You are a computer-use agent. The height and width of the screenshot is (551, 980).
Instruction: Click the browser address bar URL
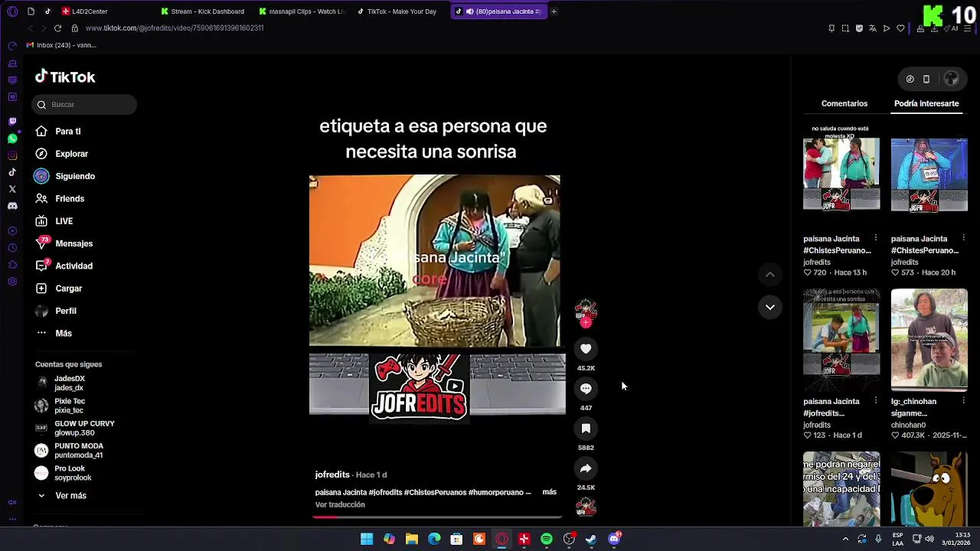click(175, 28)
